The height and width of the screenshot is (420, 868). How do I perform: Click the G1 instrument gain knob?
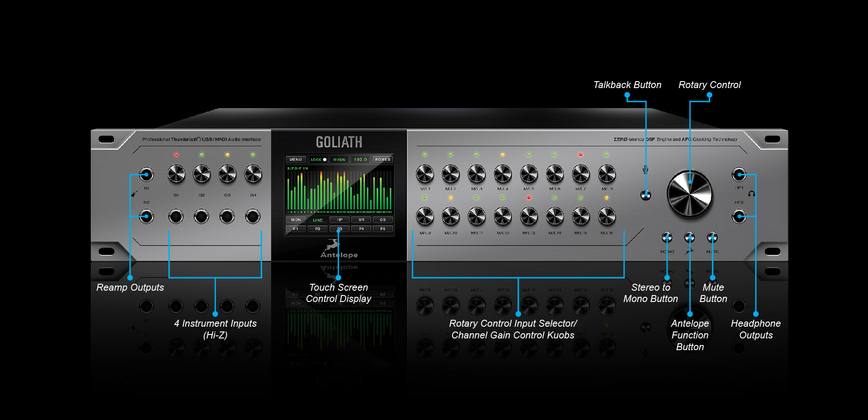[176, 174]
